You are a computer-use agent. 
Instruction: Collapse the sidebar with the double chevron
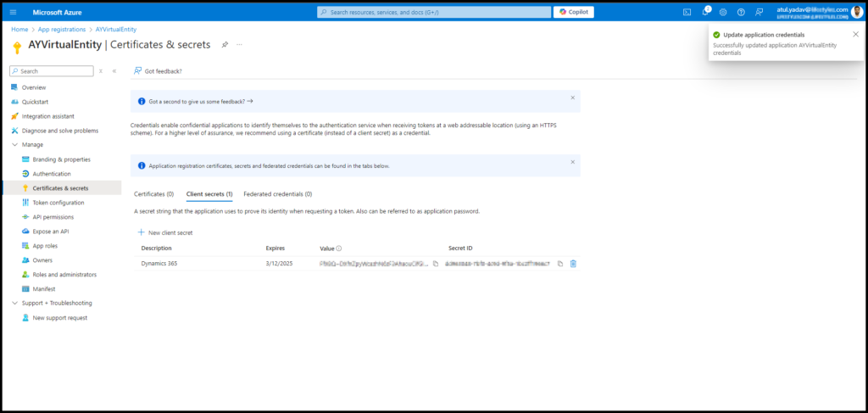[x=114, y=71]
